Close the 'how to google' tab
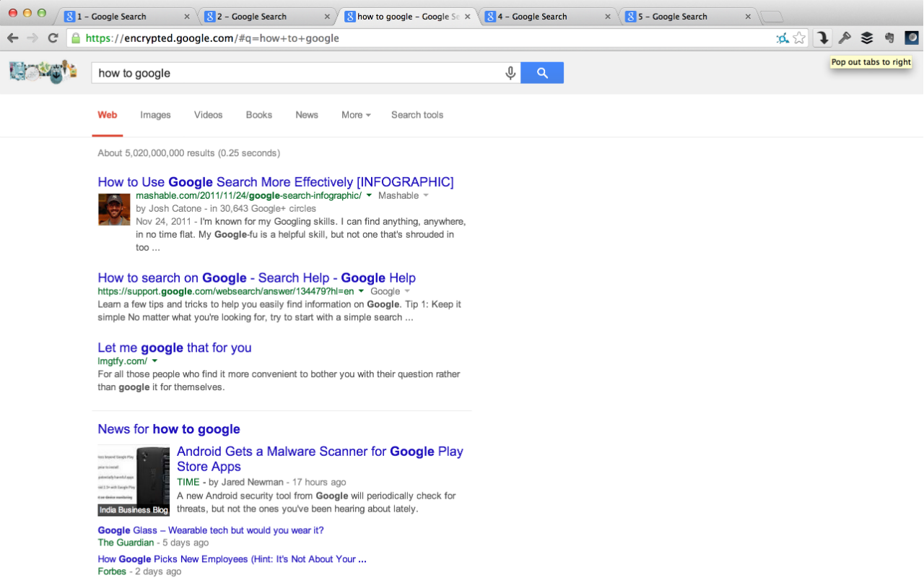 (468, 17)
